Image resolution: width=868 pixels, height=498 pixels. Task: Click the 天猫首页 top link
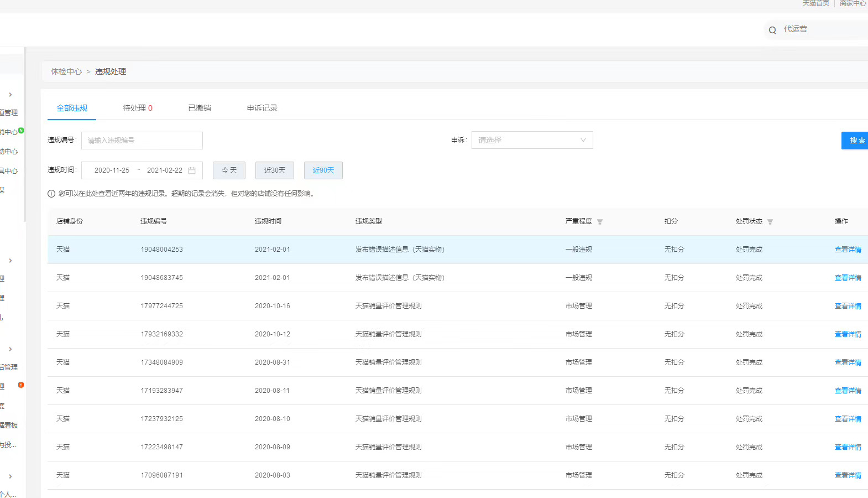[x=816, y=3]
